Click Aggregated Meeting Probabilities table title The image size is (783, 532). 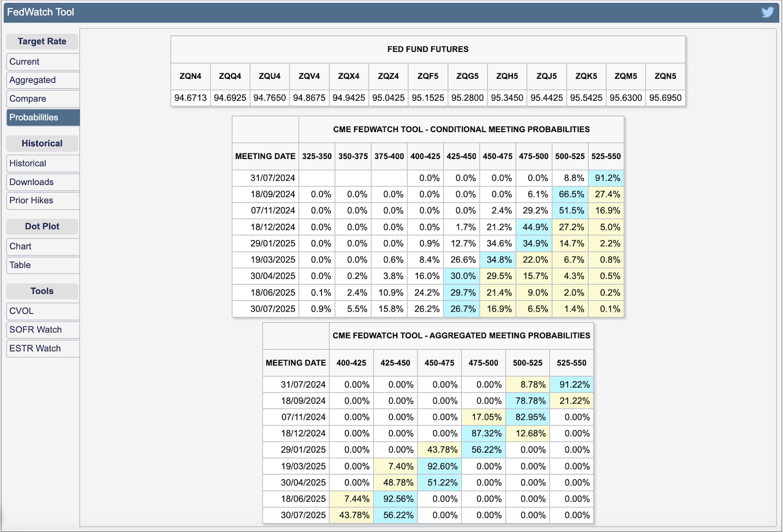(x=461, y=336)
